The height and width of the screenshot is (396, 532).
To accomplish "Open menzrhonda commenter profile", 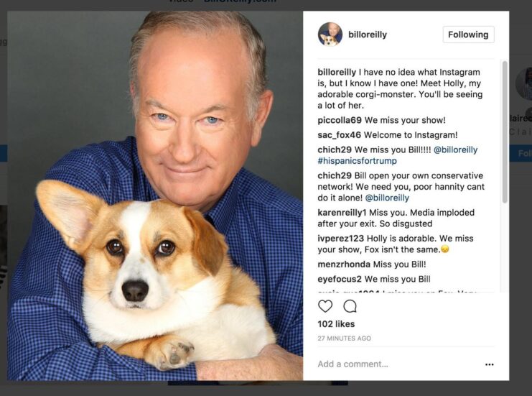I will [344, 264].
